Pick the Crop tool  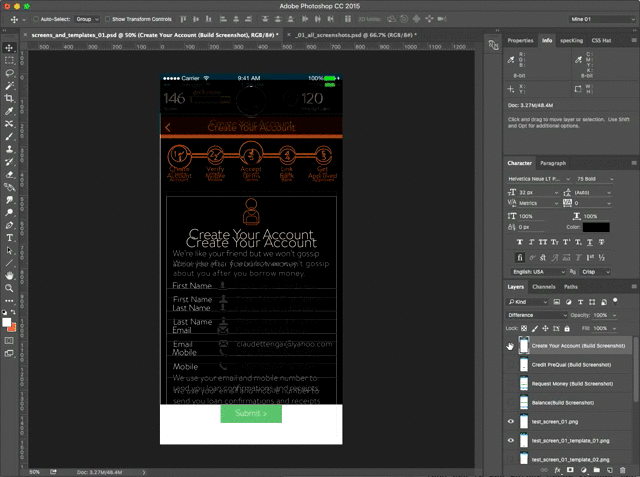[9, 98]
